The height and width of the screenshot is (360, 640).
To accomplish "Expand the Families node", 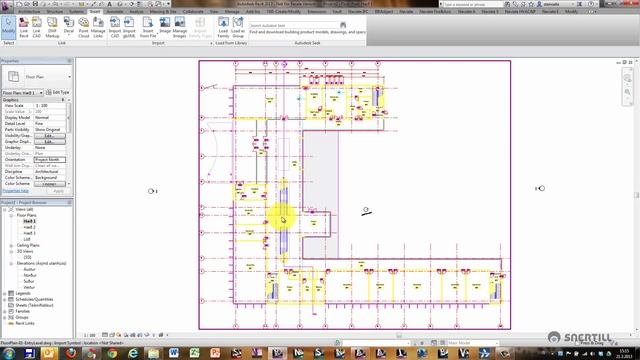I will coord(5,311).
